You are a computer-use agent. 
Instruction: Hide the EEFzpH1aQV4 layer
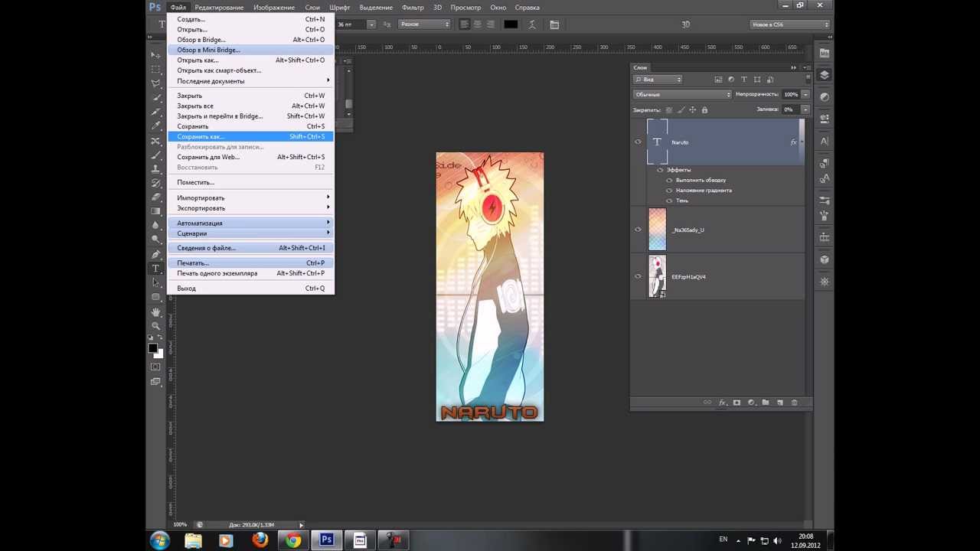[x=638, y=276]
